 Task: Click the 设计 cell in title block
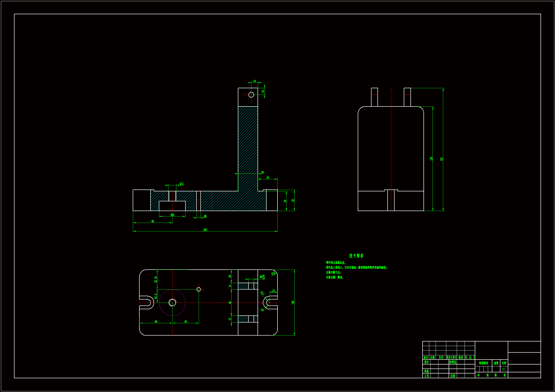click(x=426, y=362)
